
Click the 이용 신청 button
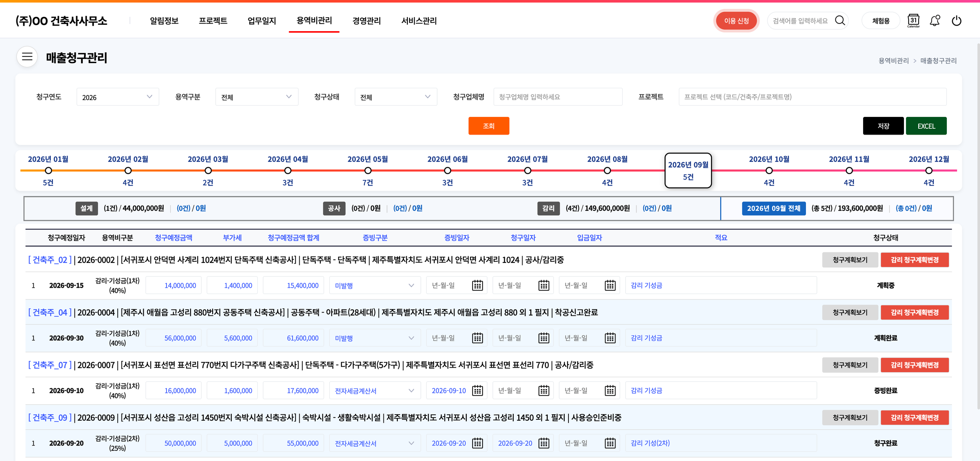[x=736, y=21]
